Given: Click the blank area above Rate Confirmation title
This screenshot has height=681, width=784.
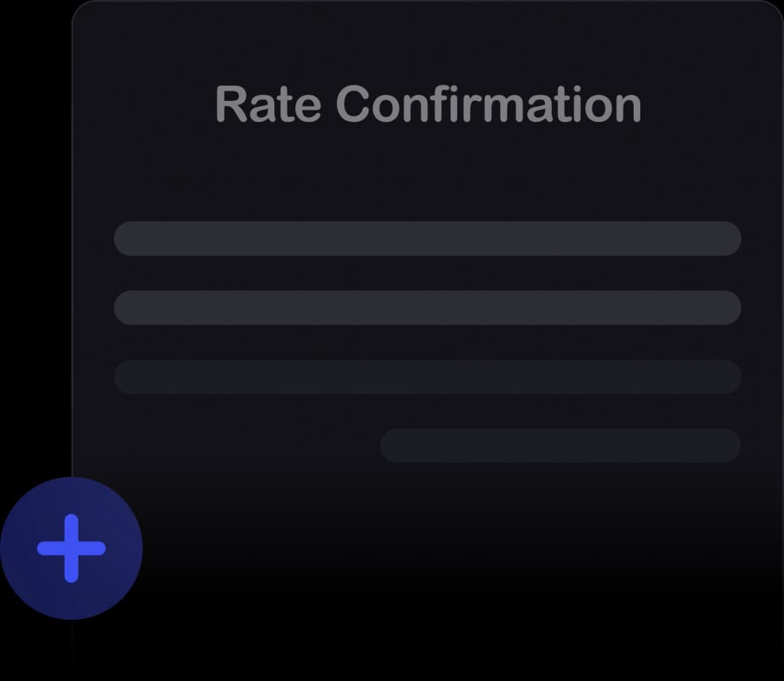Looking at the screenshot, I should click(x=428, y=43).
